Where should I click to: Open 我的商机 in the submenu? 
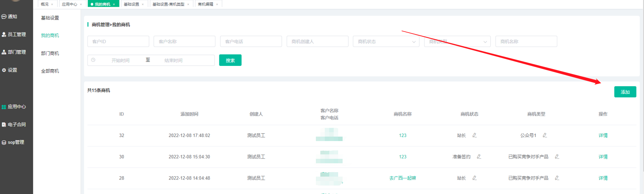[50, 36]
